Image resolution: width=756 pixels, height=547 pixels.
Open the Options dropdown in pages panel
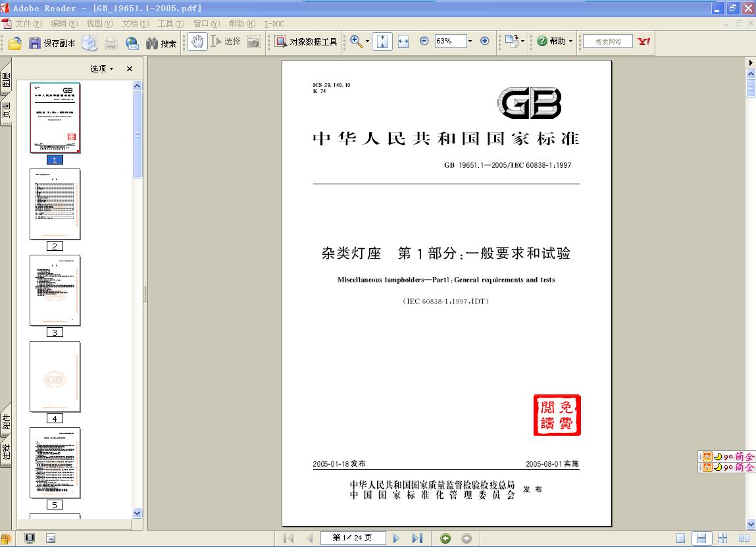tap(102, 68)
